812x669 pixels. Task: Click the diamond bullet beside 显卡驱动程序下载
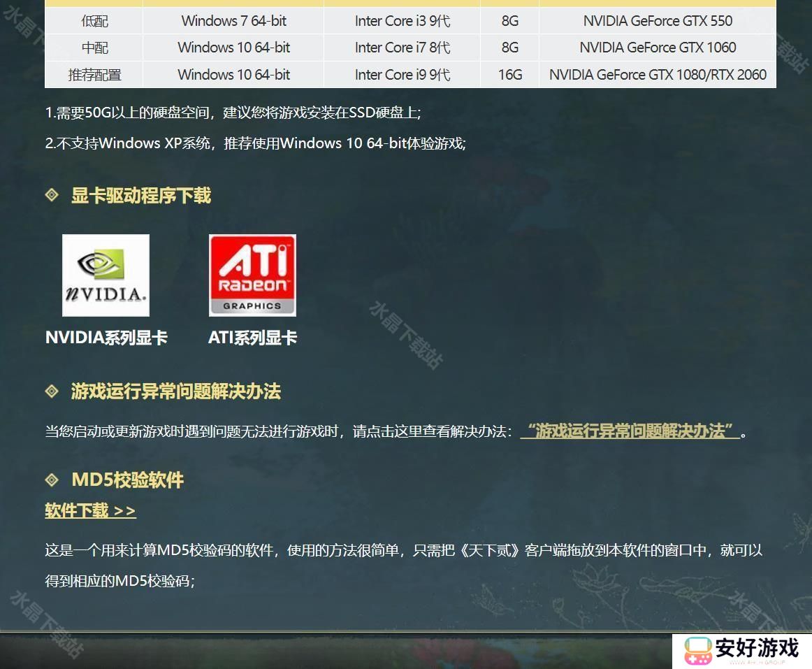click(x=52, y=195)
